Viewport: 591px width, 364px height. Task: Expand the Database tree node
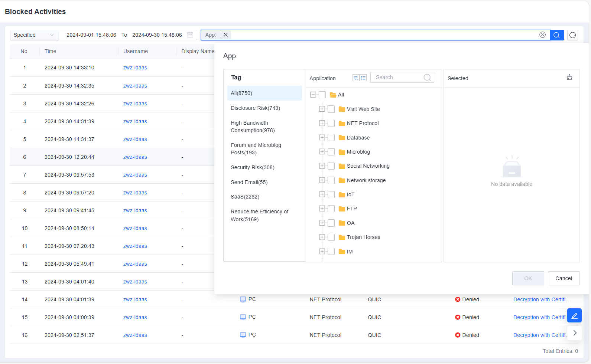point(322,138)
